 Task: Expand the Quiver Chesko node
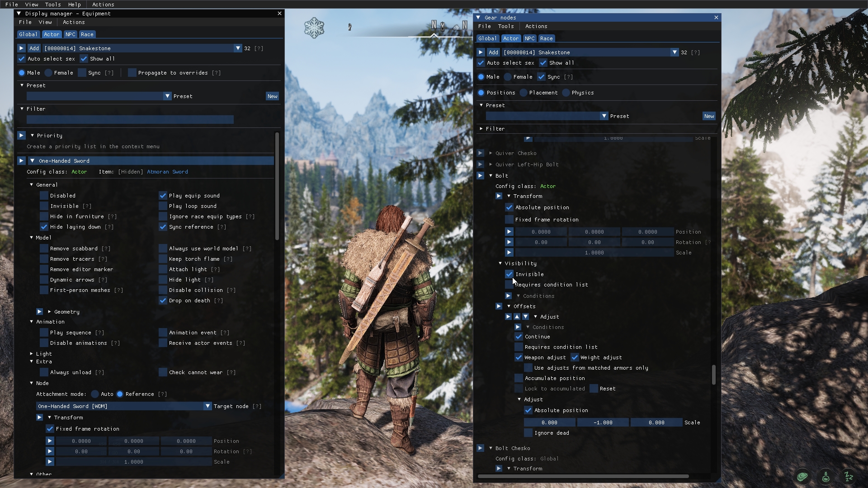[491, 153]
